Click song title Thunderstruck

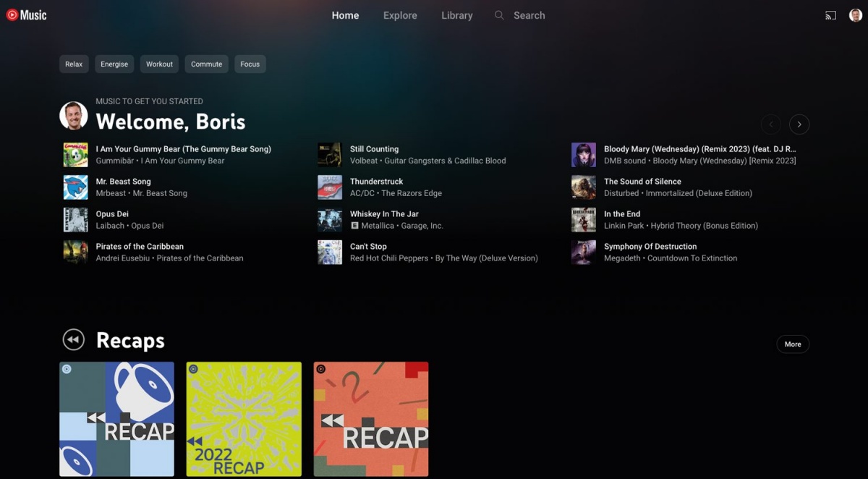(x=376, y=182)
